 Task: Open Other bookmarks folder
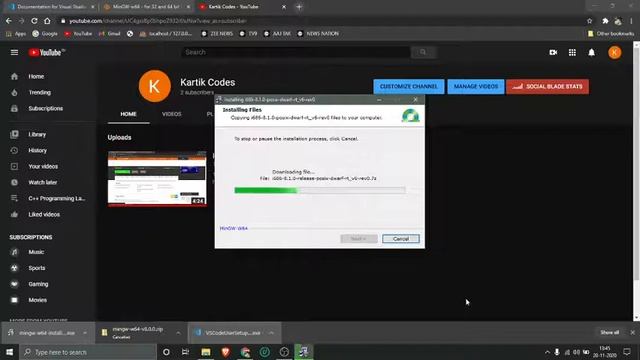611,33
